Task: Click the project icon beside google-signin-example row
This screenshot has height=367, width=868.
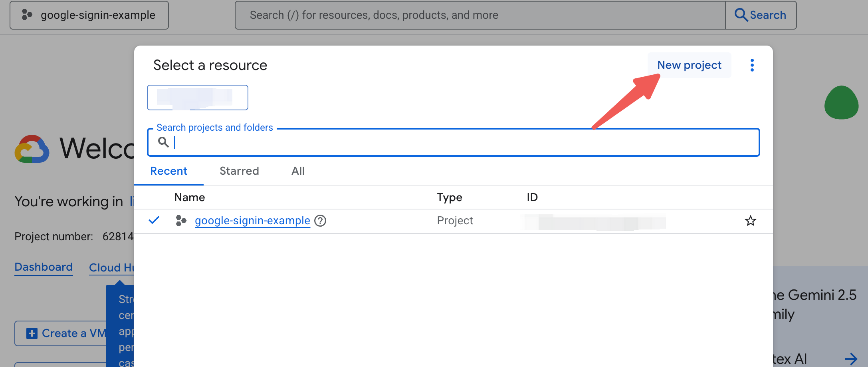Action: click(x=181, y=221)
